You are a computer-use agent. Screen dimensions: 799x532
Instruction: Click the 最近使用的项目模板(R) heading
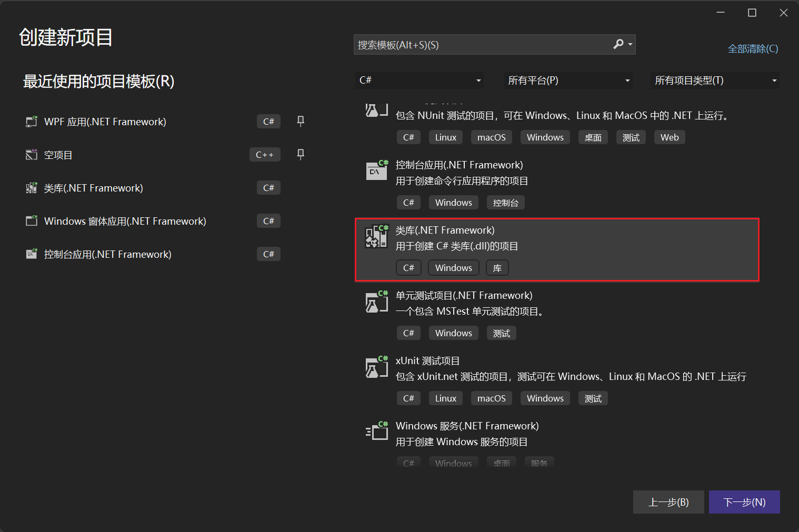click(x=99, y=81)
